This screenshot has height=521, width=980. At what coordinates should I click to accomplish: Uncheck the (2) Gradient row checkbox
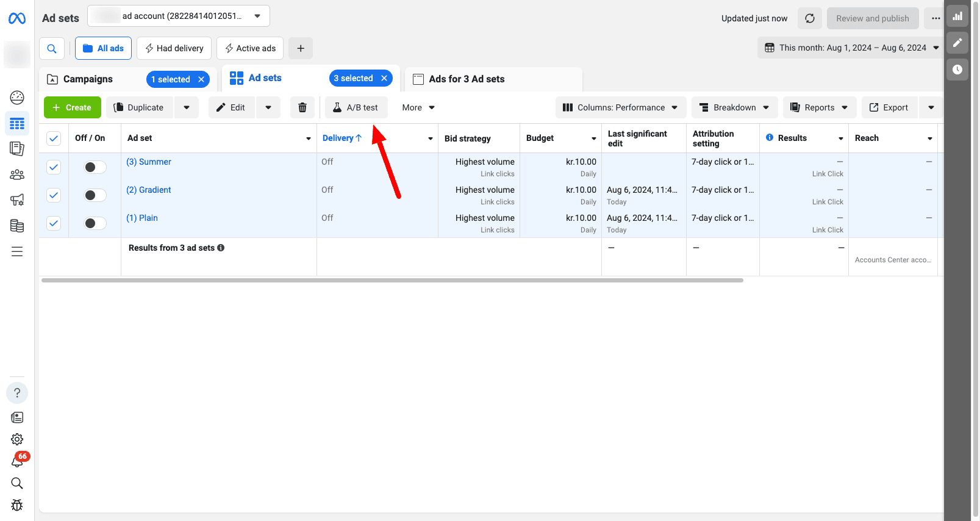pyautogui.click(x=54, y=195)
